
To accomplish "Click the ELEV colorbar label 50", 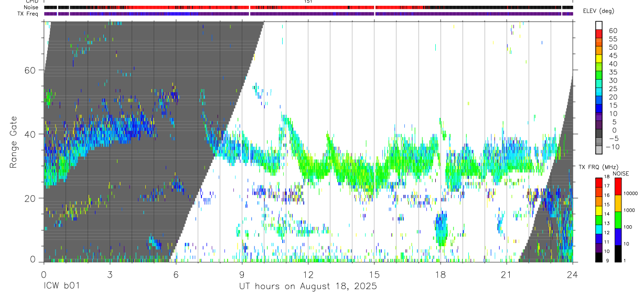I will (613, 47).
